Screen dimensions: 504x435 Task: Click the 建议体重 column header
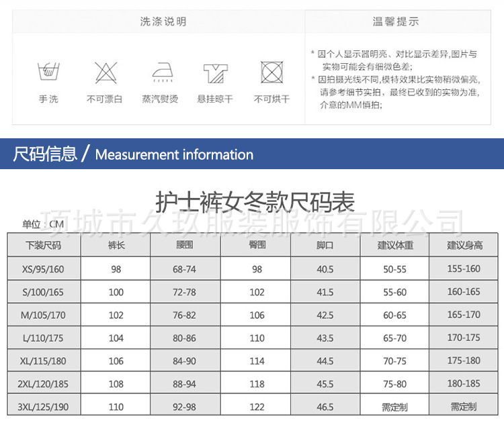click(x=395, y=246)
